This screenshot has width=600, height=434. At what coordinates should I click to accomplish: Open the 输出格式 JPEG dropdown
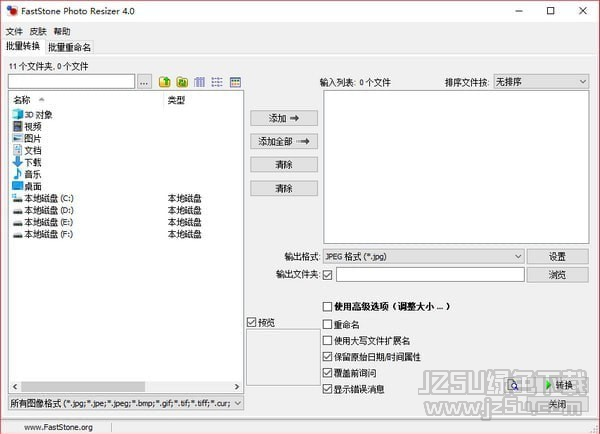coord(424,256)
